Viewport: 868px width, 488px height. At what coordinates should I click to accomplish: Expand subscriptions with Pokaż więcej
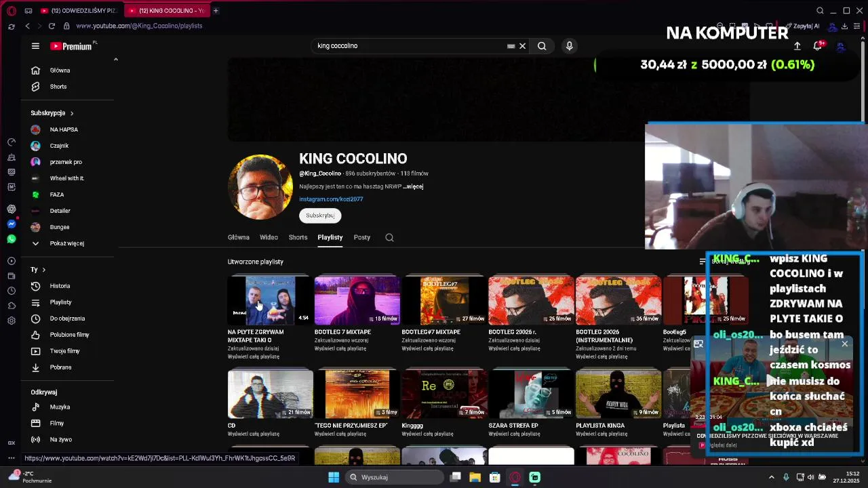pyautogui.click(x=66, y=243)
